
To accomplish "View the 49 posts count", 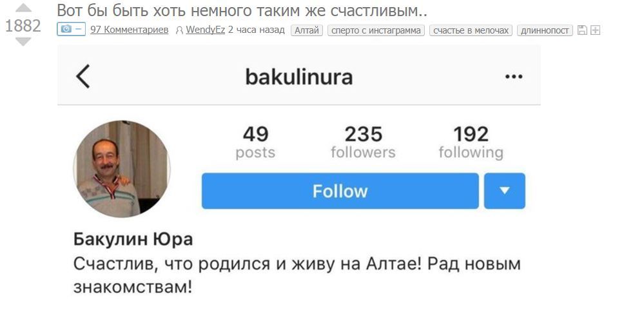I will click(x=255, y=143).
